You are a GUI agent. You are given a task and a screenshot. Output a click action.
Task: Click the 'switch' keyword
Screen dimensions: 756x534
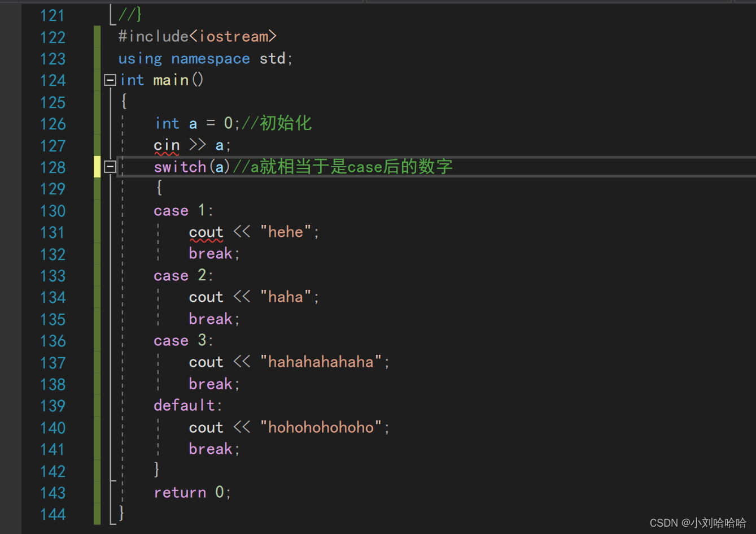[x=180, y=167]
